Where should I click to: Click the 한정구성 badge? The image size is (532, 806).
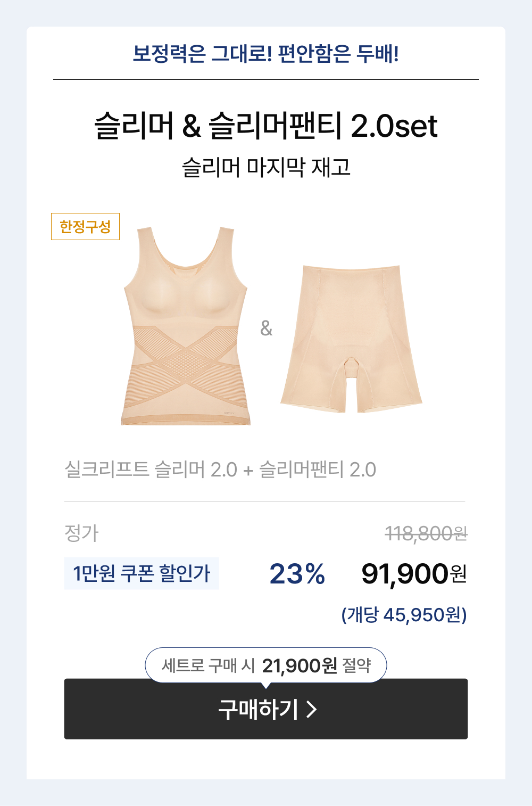[85, 227]
